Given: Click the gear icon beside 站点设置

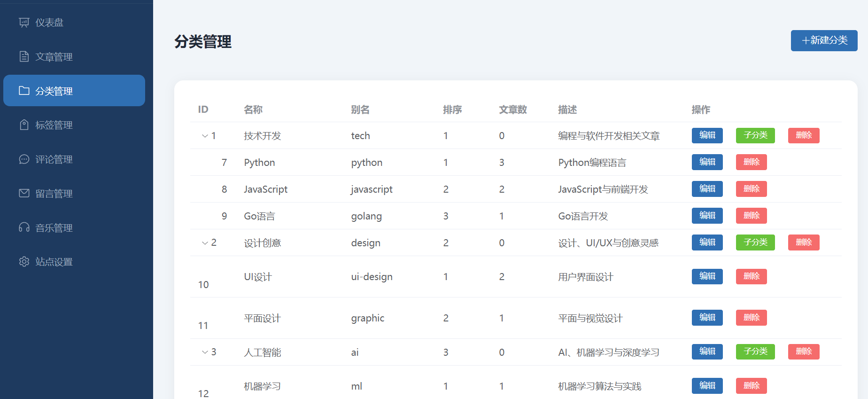Looking at the screenshot, I should 24,262.
